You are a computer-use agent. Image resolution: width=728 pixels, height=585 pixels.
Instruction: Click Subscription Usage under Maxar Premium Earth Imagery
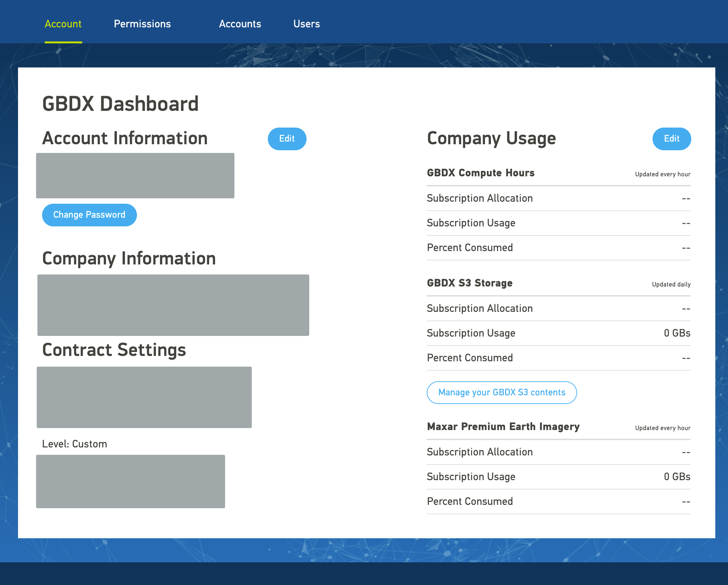(x=471, y=476)
